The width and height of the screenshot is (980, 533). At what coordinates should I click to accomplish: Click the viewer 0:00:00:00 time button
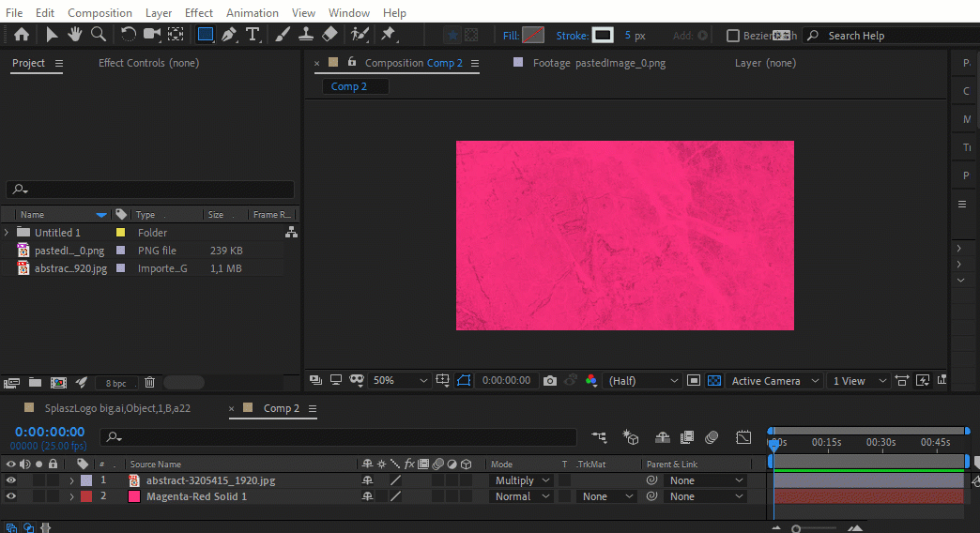click(506, 380)
